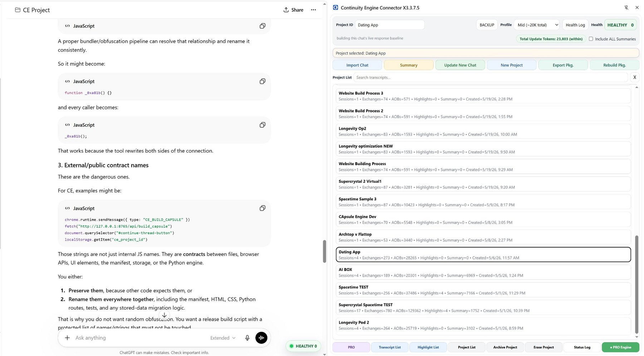Image resolution: width=644 pixels, height=356 pixels.
Task: Click the Summary button
Action: click(x=409, y=65)
